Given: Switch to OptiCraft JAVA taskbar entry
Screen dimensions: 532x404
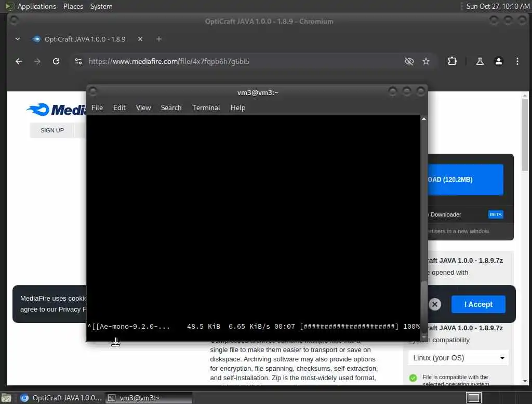Looking at the screenshot, I should pos(61,398).
